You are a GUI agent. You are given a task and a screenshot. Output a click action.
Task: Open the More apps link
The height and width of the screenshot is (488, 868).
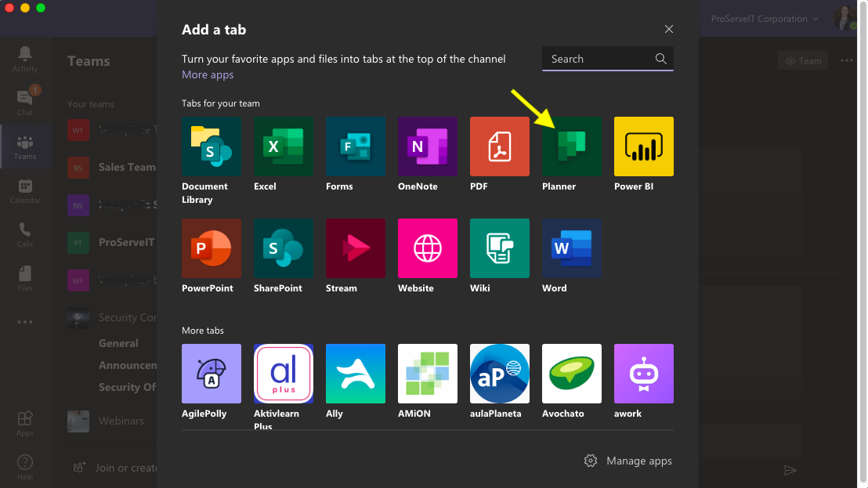207,74
